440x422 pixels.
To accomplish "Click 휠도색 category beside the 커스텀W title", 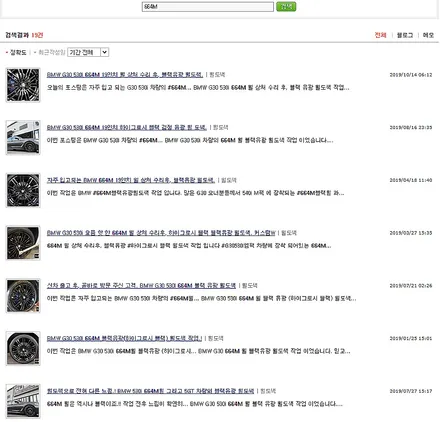I will coord(289,233).
